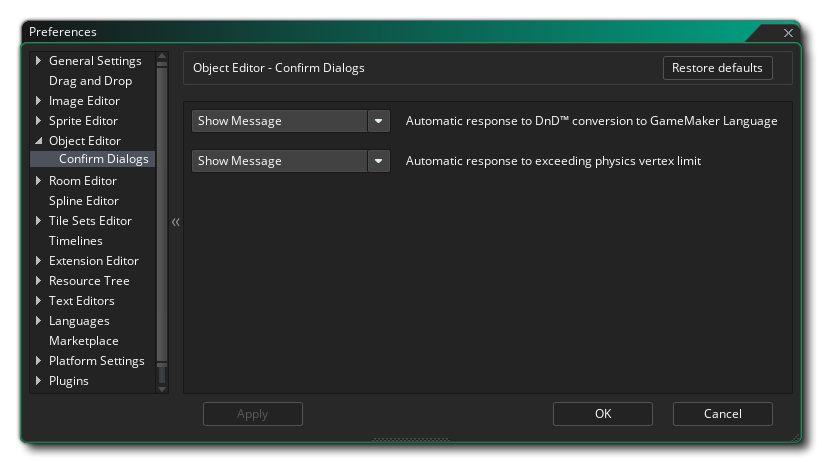Expand the Sprite Editor arrow
822x463 pixels.
pos(39,121)
